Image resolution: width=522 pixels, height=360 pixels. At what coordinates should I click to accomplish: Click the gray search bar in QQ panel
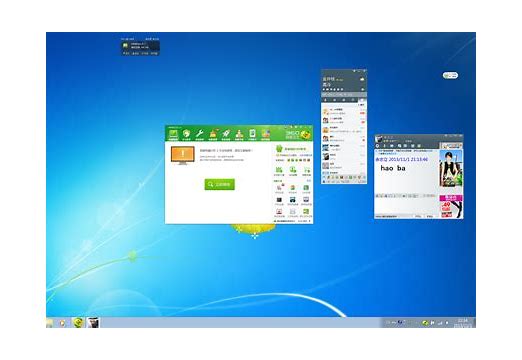tap(344, 95)
